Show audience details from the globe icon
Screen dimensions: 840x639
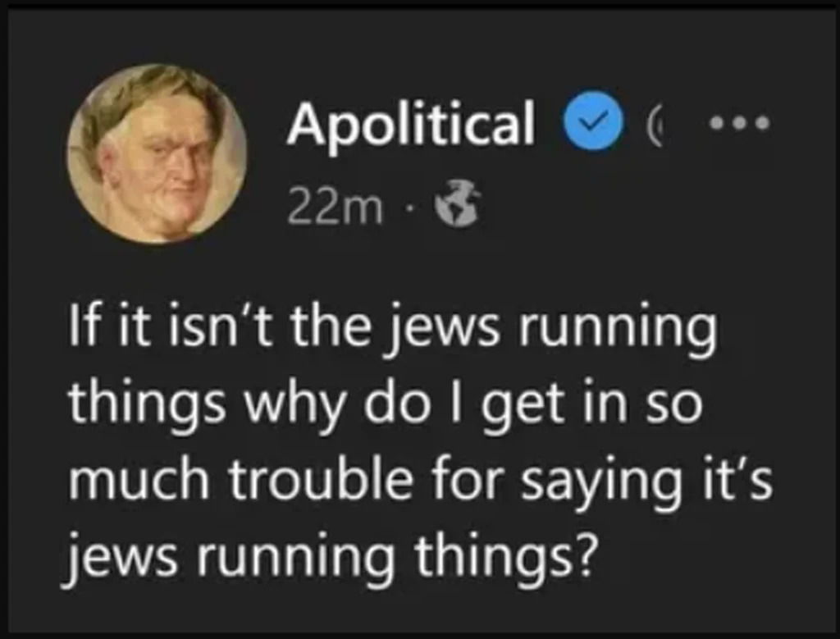(459, 208)
